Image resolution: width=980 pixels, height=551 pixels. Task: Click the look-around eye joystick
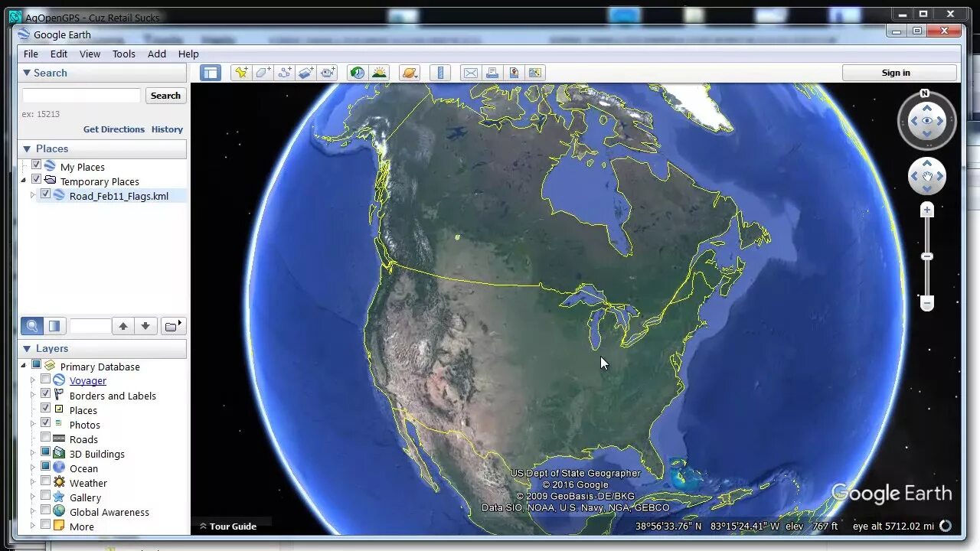click(927, 121)
